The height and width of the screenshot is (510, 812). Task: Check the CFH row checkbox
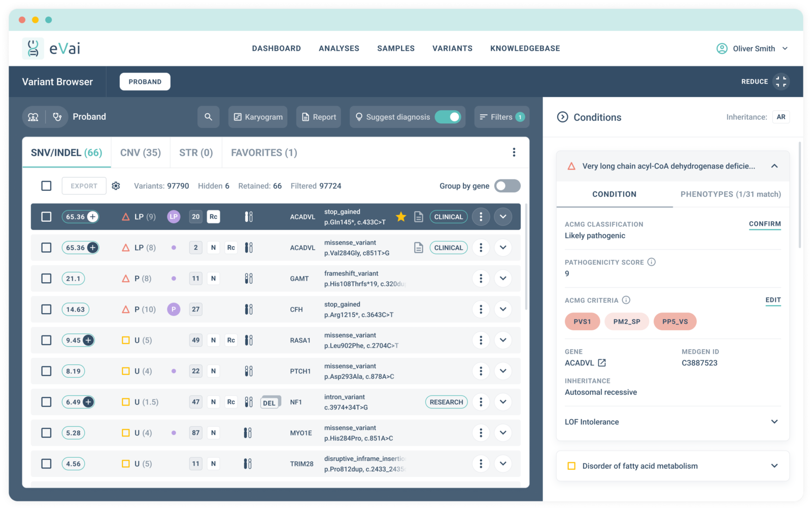[46, 309]
